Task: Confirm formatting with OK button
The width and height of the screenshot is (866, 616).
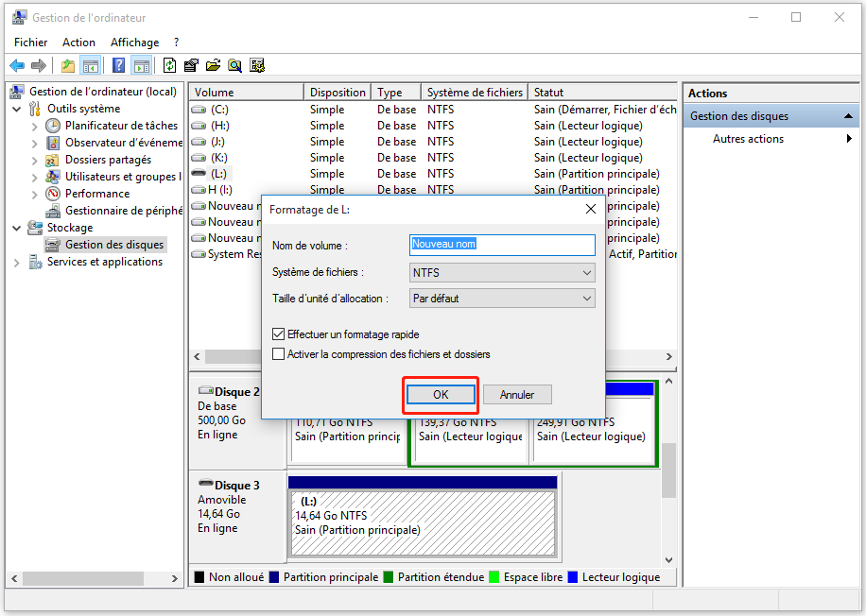Action: pos(441,395)
